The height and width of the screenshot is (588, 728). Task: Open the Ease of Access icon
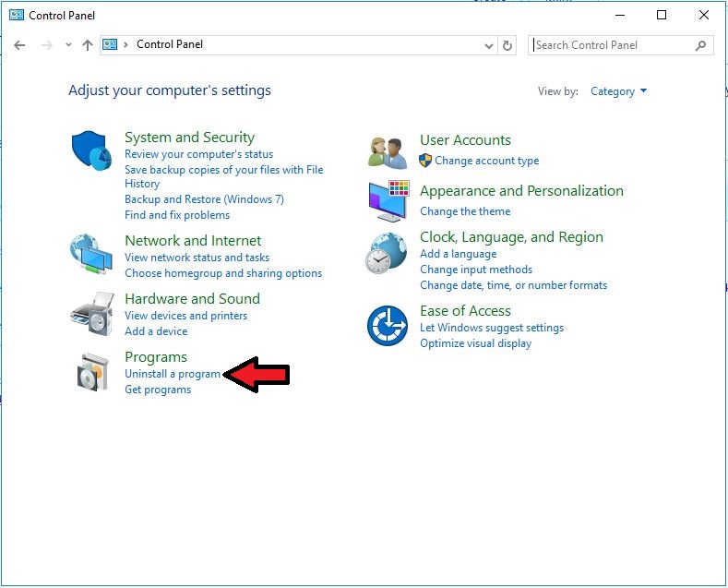click(388, 326)
